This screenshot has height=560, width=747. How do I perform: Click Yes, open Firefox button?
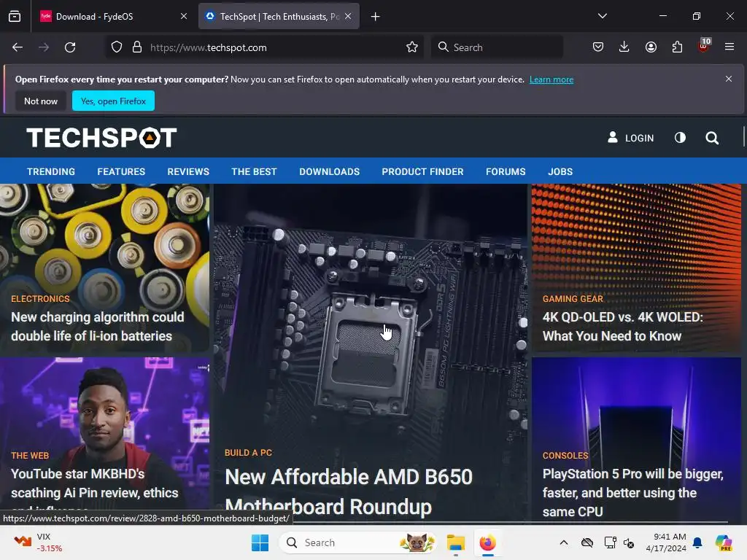coord(113,101)
